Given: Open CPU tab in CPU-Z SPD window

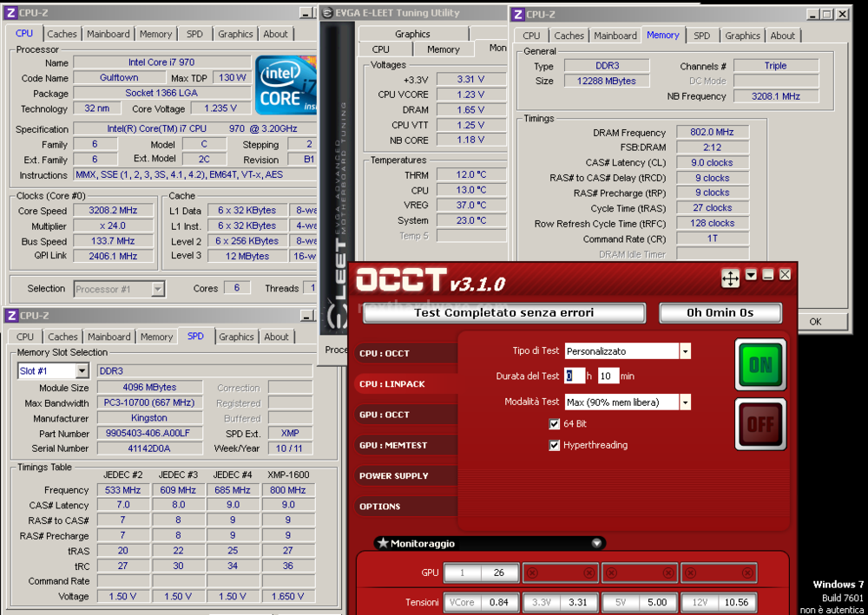Looking at the screenshot, I should tap(25, 337).
